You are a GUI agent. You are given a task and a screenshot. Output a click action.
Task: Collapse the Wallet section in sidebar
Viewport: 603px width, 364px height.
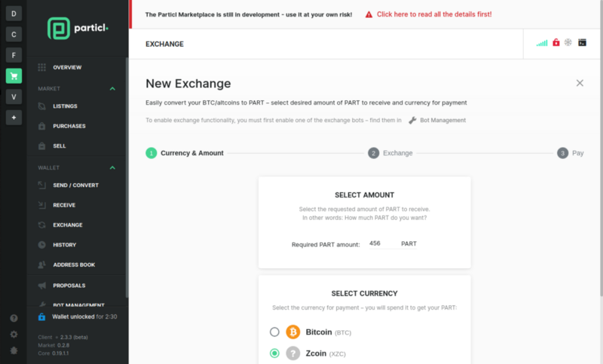pyautogui.click(x=112, y=168)
